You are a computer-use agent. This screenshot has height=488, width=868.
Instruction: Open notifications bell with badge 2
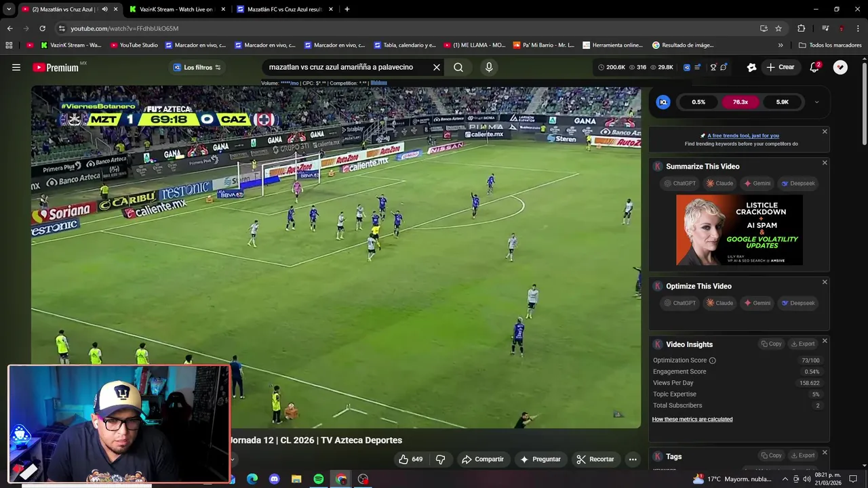pyautogui.click(x=814, y=67)
